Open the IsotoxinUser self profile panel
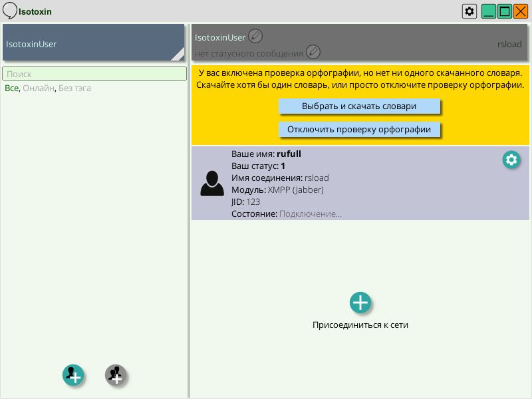Viewport: 532px width, 399px height. [93, 43]
